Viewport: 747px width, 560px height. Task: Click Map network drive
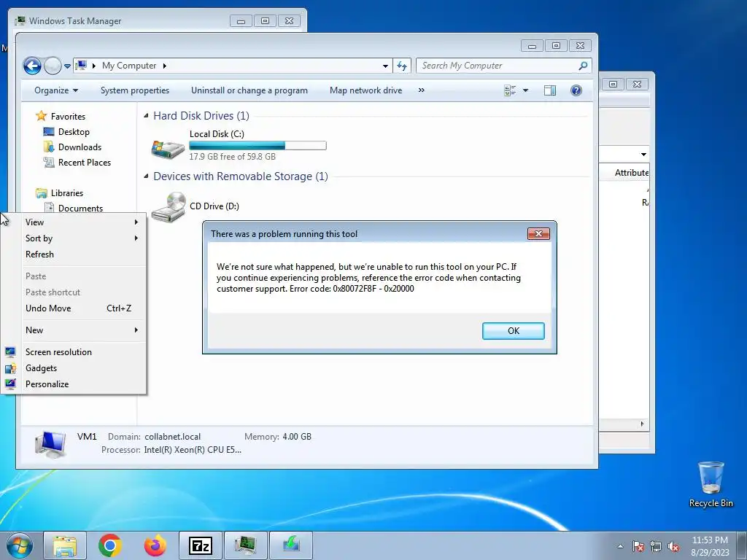[x=366, y=90]
